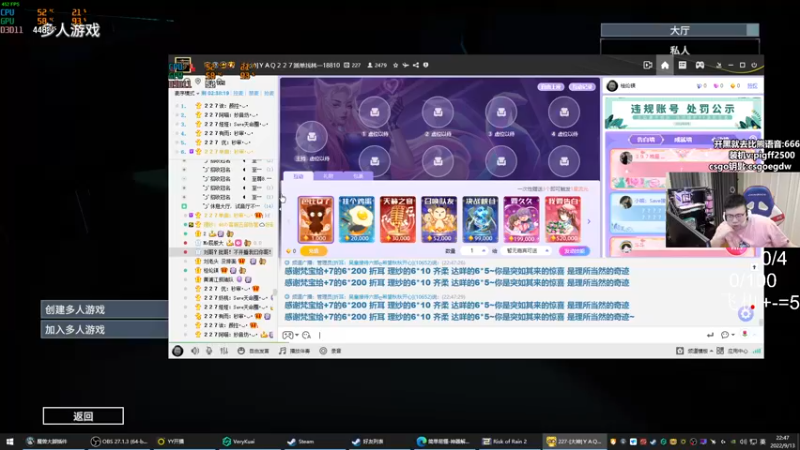Open Steam from the Windows taskbar
The width and height of the screenshot is (800, 450).
coord(301,442)
